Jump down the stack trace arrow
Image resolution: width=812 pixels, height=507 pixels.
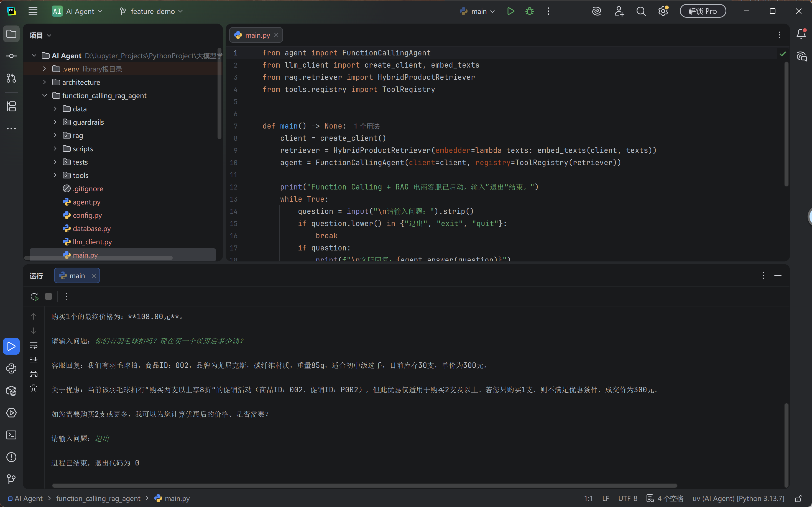(34, 331)
